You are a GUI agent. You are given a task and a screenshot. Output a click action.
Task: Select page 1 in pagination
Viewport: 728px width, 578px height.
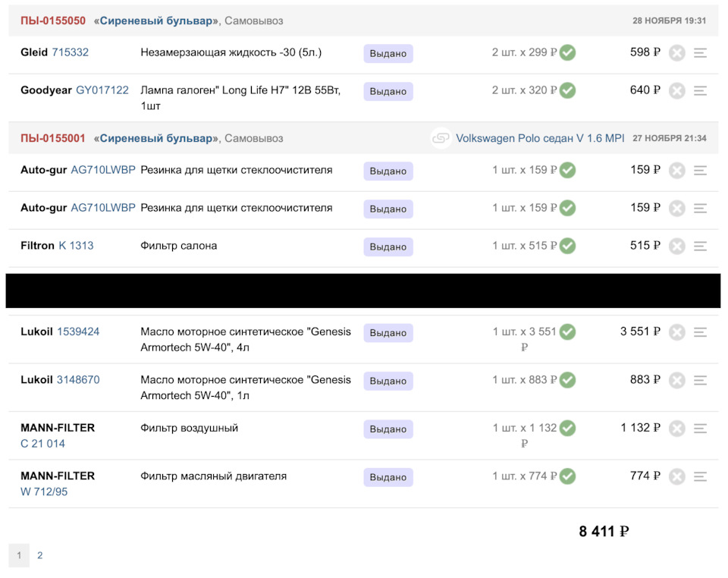pyautogui.click(x=19, y=555)
